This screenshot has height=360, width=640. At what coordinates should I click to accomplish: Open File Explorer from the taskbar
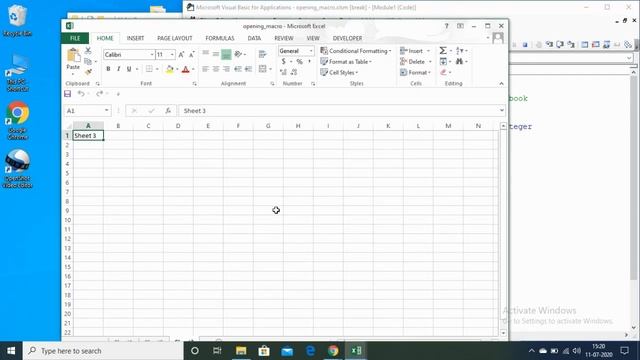coord(241,351)
